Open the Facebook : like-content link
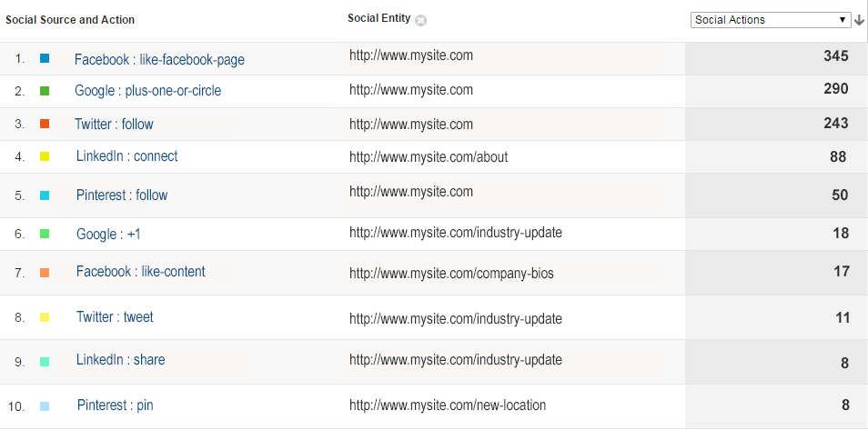868x430 pixels. [141, 272]
